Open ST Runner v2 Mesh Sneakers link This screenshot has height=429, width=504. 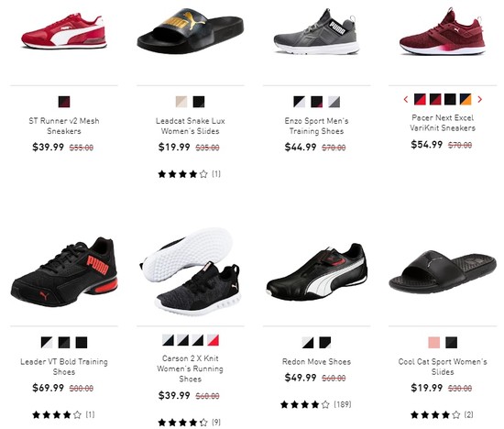(64, 126)
